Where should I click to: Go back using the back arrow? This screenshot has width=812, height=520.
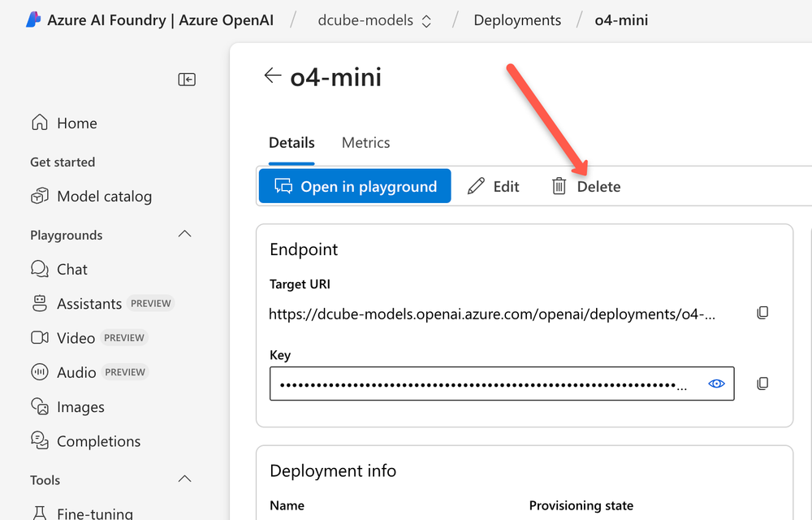pos(273,76)
